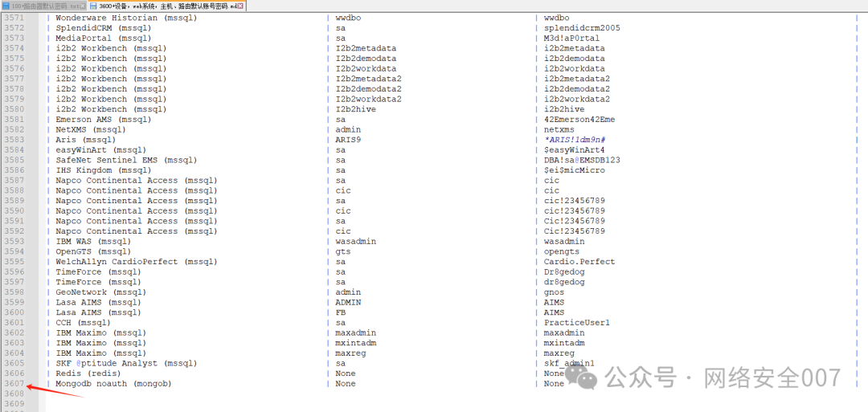Close the 3600+设备 .md file tab
Viewport: 868px width, 412px height.
(241, 6)
